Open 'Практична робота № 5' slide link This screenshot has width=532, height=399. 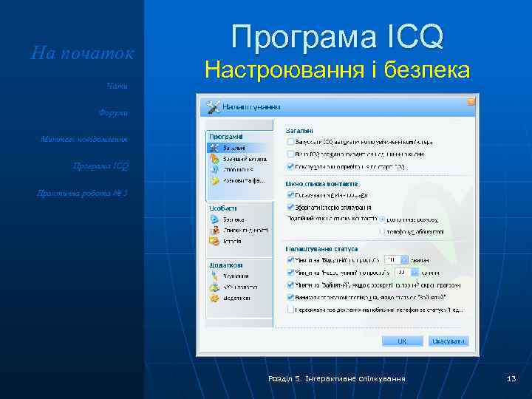coord(82,193)
